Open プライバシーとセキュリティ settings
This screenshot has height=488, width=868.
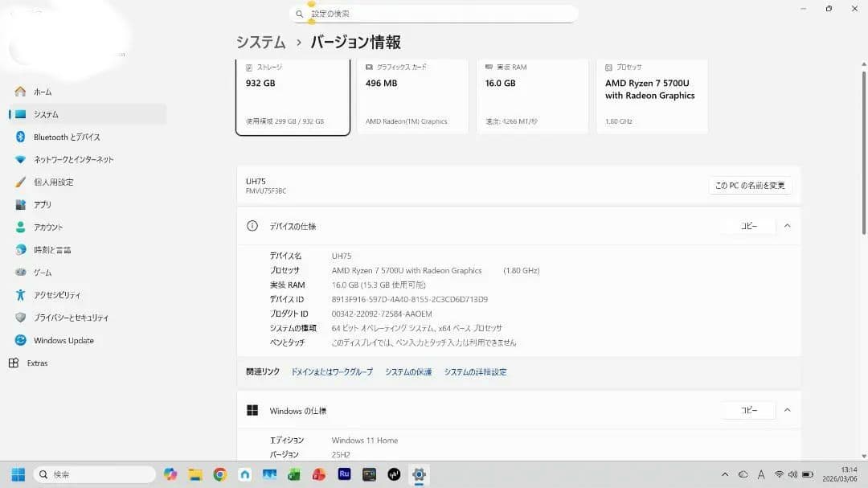(x=88, y=318)
